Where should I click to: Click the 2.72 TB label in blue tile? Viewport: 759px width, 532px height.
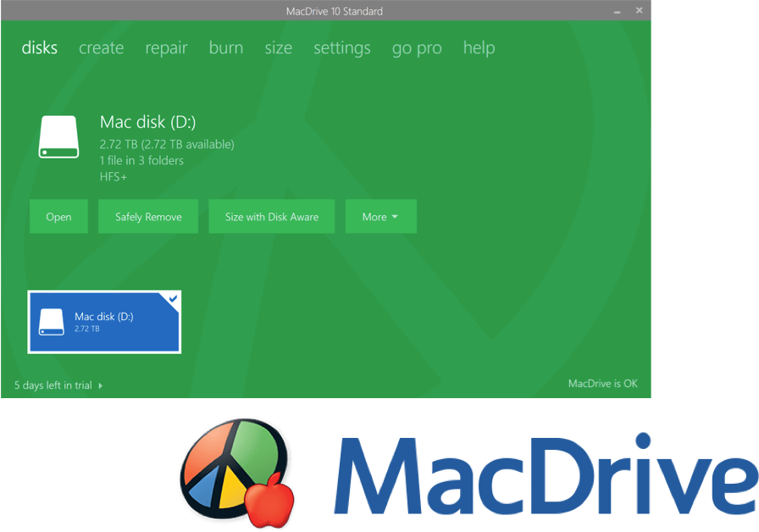coord(87,329)
